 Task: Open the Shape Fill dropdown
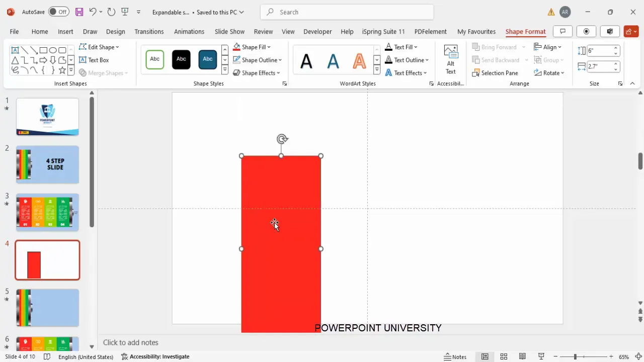point(252,47)
